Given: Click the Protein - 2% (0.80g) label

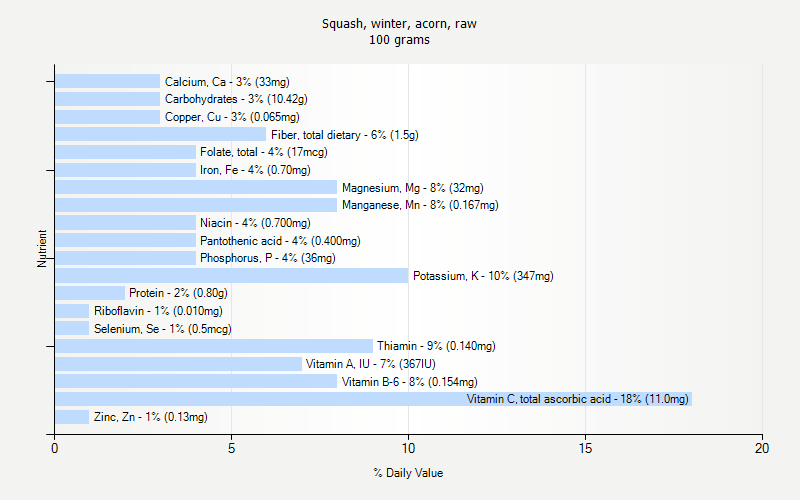Looking at the screenshot, I should pos(178,293).
